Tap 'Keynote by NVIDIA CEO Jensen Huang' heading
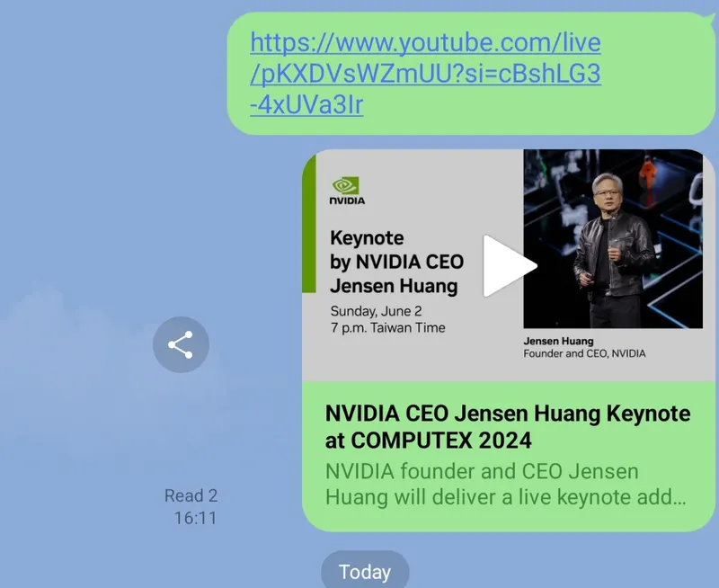The height and width of the screenshot is (588, 719). [x=396, y=262]
